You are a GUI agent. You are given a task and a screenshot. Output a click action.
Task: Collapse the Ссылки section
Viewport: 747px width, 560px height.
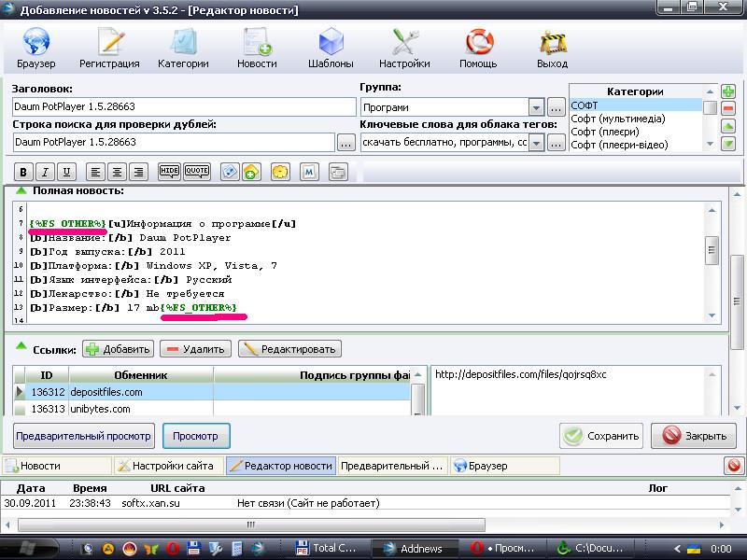coord(21,346)
